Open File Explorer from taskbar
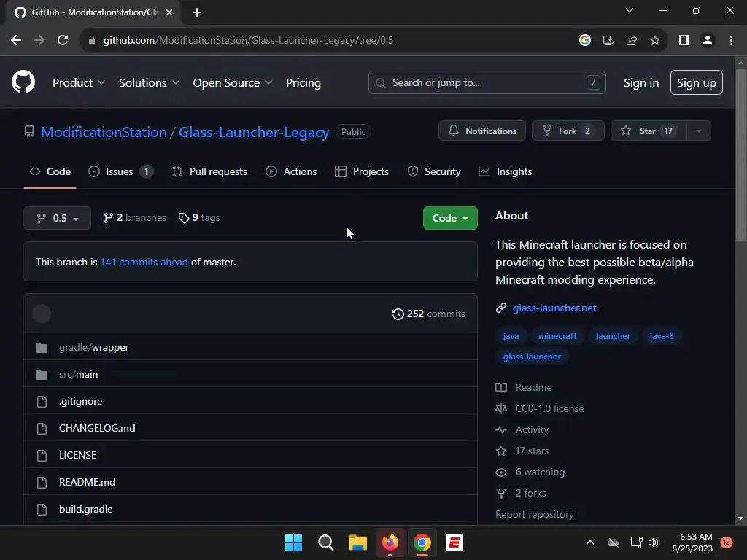 (357, 542)
